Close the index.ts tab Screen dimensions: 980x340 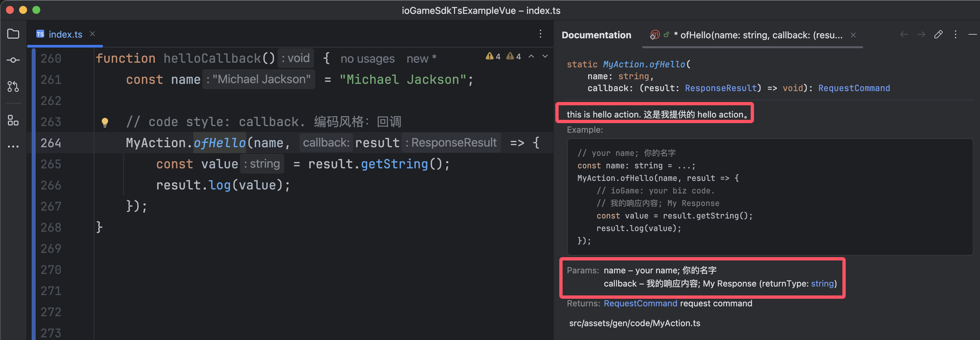(92, 34)
